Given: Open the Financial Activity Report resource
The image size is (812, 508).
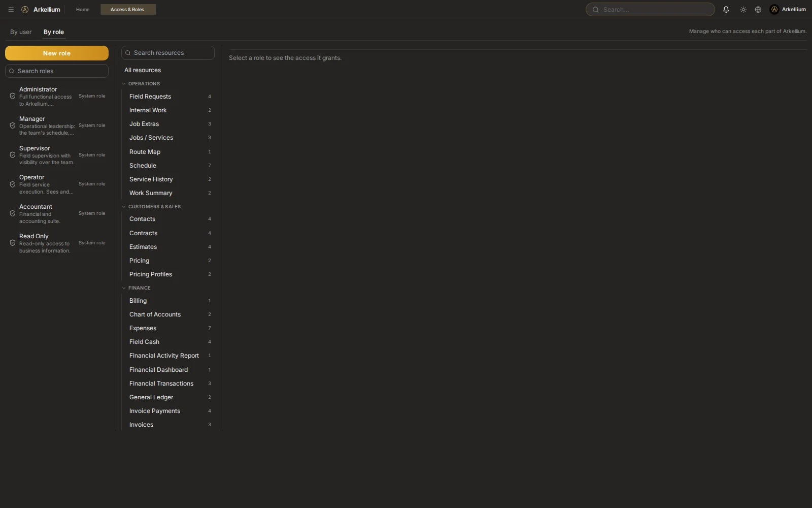Looking at the screenshot, I should pyautogui.click(x=169, y=356).
